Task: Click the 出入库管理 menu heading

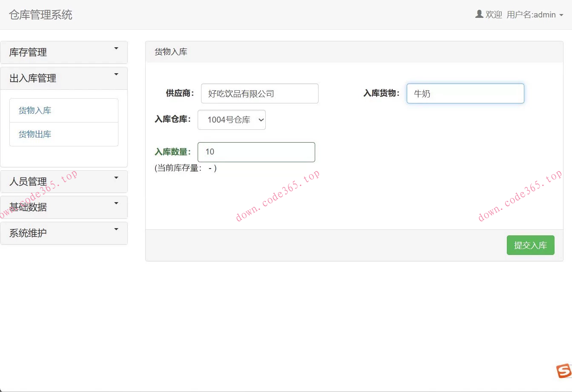Action: (32, 78)
